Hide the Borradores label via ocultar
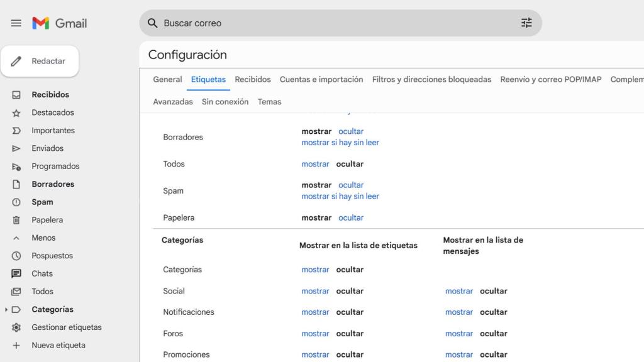 (351, 131)
